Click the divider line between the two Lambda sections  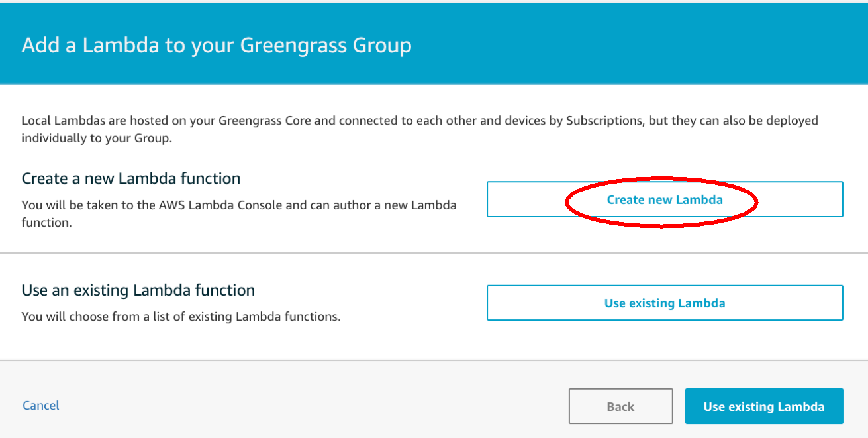click(434, 253)
